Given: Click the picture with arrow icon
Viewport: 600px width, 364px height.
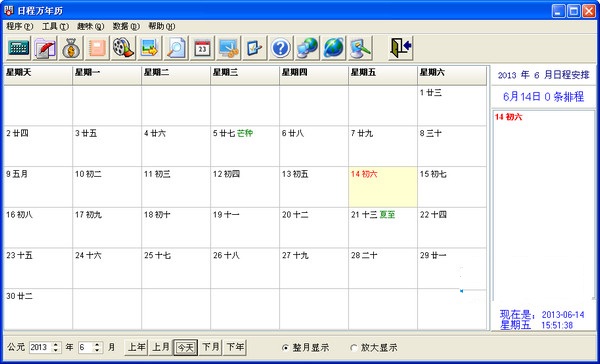Looking at the screenshot, I should (x=150, y=48).
